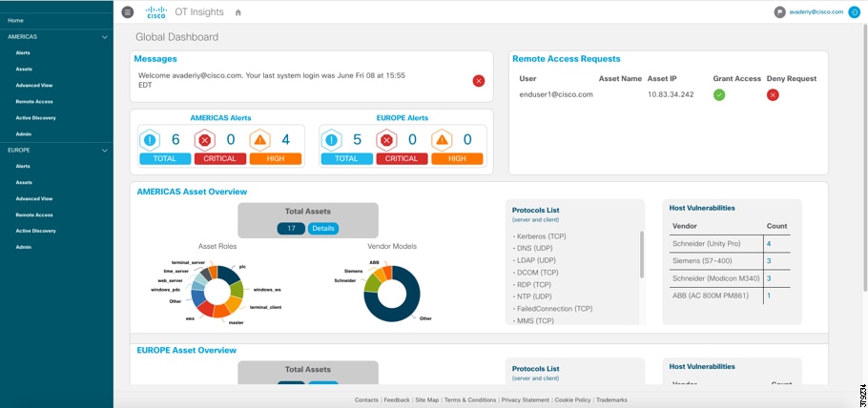Viewport: 868px width, 408px height.
Task: Click the avaderiy@cisco.com username
Action: pos(816,12)
